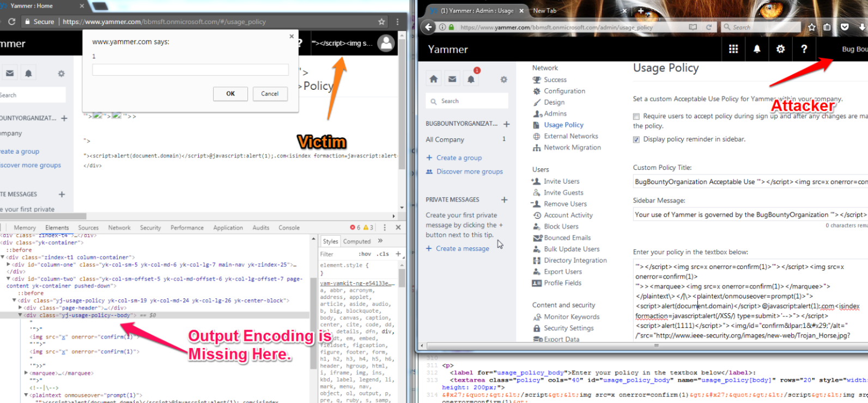
Task: Click Invite Users link
Action: [x=562, y=181]
